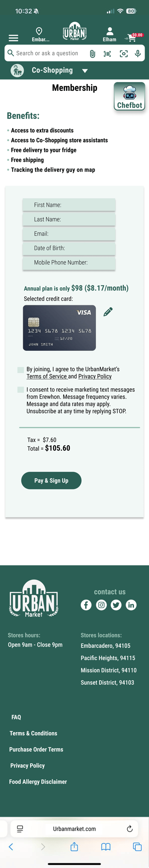Image resolution: width=149 pixels, height=868 pixels.
Task: Check the marketing text messages consent box
Action: point(21,390)
